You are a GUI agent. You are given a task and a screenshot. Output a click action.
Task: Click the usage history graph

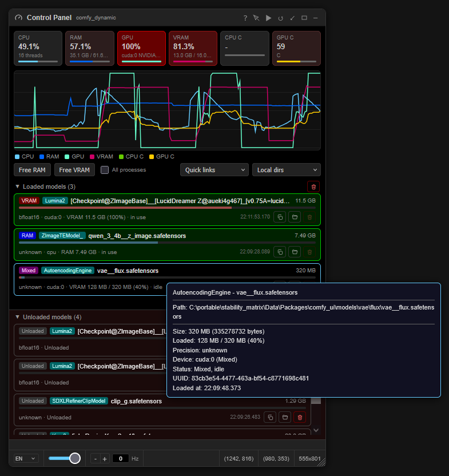[x=167, y=110]
